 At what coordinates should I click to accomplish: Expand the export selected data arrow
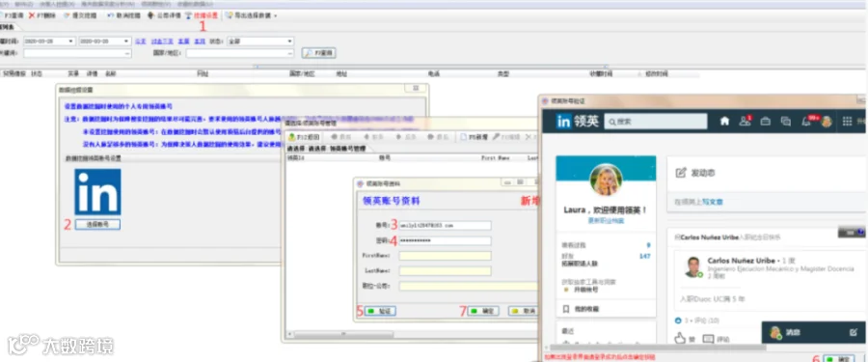(x=276, y=16)
